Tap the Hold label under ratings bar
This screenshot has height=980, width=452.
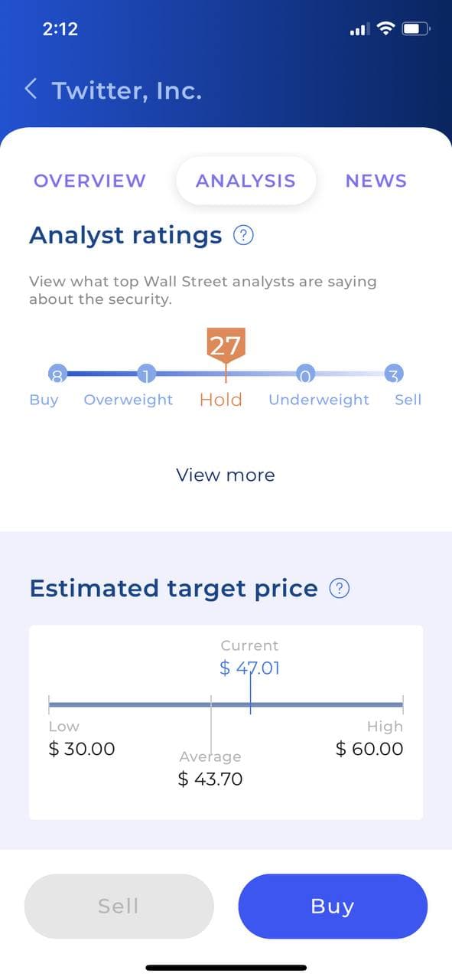[221, 400]
